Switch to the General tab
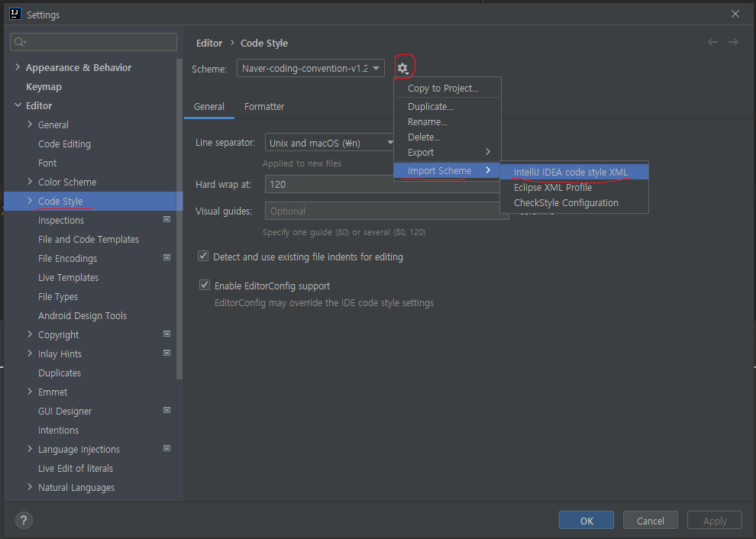The width and height of the screenshot is (756, 539). 208,107
